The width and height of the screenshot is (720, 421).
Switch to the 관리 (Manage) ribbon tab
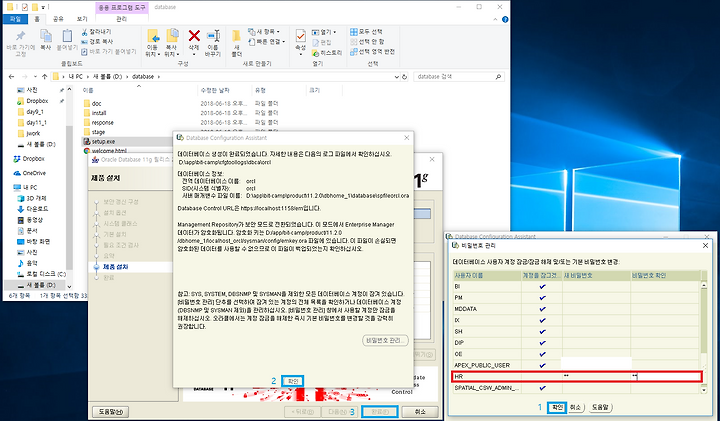122,19
